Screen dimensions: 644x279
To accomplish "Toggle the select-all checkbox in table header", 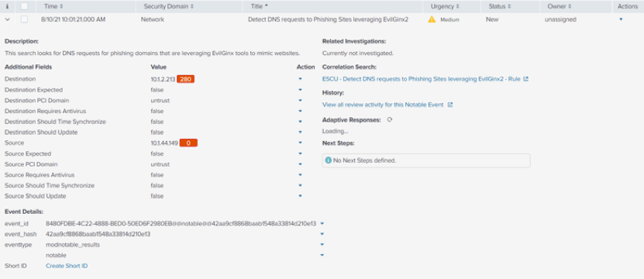I will point(24,6).
